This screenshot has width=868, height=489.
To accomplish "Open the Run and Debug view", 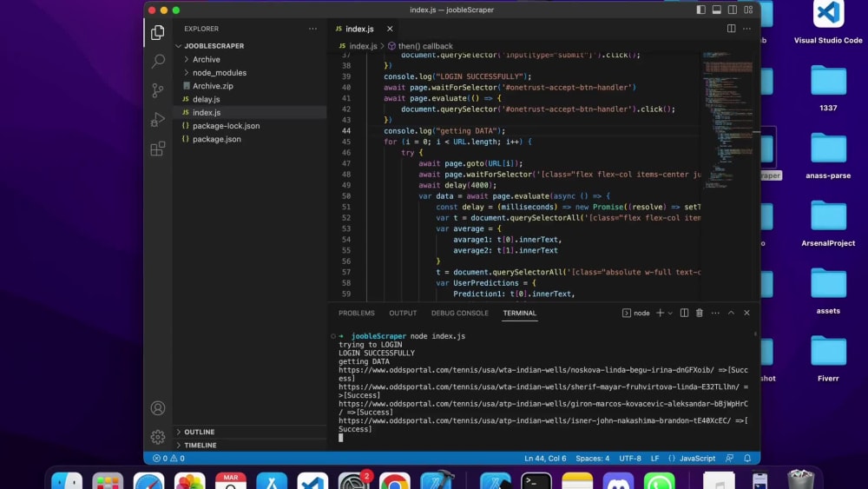I will [158, 120].
